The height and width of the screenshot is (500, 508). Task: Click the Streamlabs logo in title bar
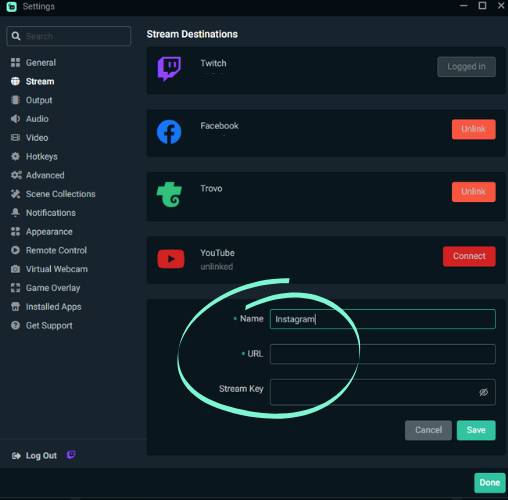(11, 7)
